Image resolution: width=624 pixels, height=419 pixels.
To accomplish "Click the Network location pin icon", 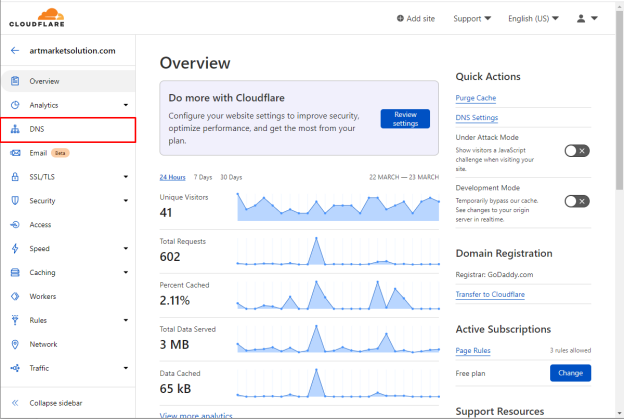I will 15,344.
